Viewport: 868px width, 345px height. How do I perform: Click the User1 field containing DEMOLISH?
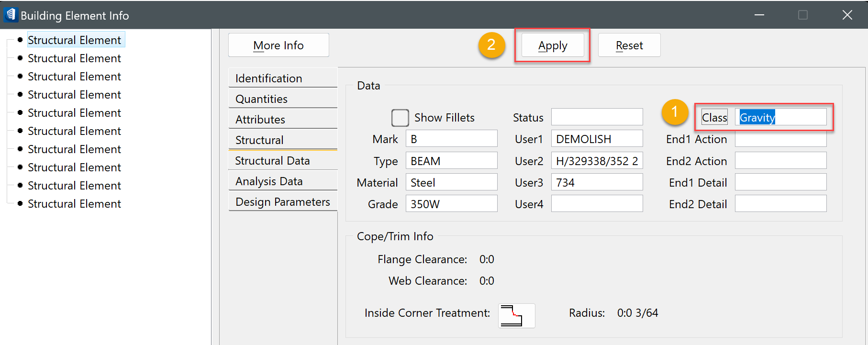point(597,139)
